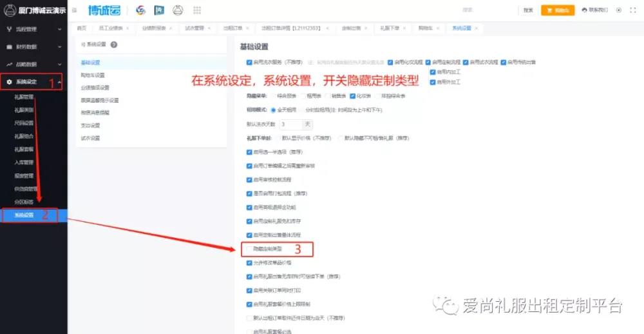Screen dimensions: 644x334
Task: Click the orange 购物车 button
Action: 557,10
